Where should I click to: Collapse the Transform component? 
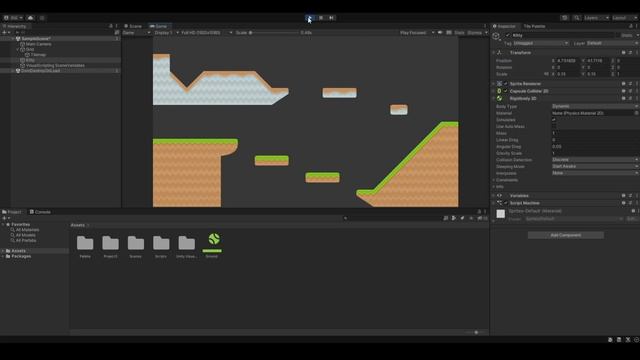click(x=493, y=53)
